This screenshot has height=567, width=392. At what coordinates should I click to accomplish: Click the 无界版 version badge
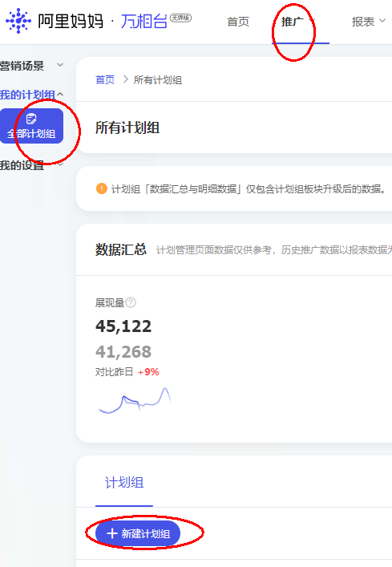(180, 18)
